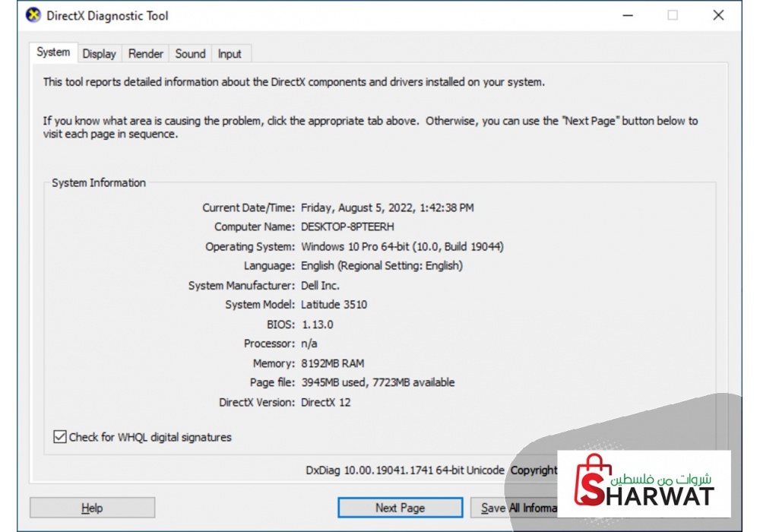Viewport: 760px width, 532px height.
Task: Click the Next Page button
Action: [400, 508]
